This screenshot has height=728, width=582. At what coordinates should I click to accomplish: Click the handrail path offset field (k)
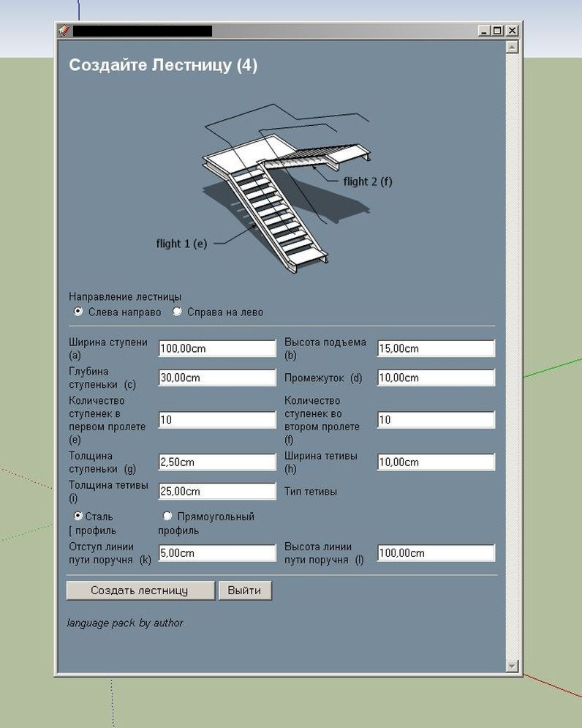click(x=217, y=553)
